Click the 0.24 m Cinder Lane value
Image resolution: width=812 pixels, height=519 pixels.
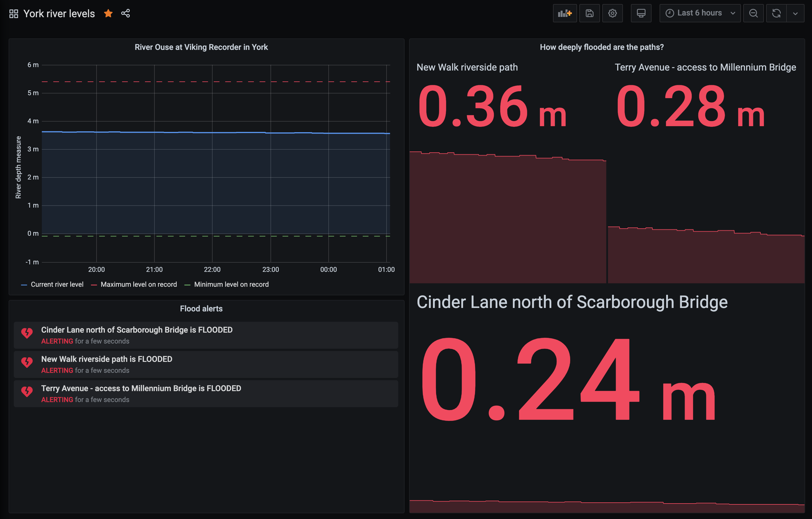click(x=568, y=380)
